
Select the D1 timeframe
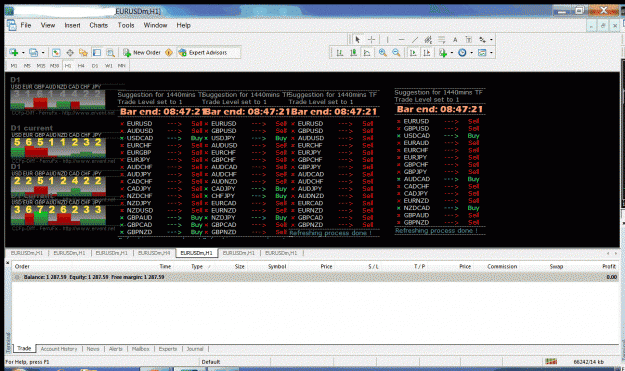tap(95, 66)
